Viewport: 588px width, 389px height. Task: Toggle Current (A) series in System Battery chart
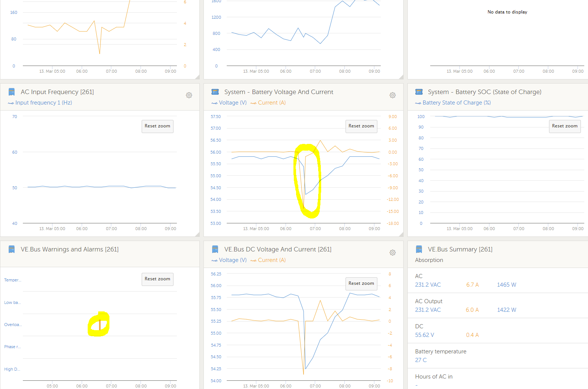pyautogui.click(x=268, y=103)
